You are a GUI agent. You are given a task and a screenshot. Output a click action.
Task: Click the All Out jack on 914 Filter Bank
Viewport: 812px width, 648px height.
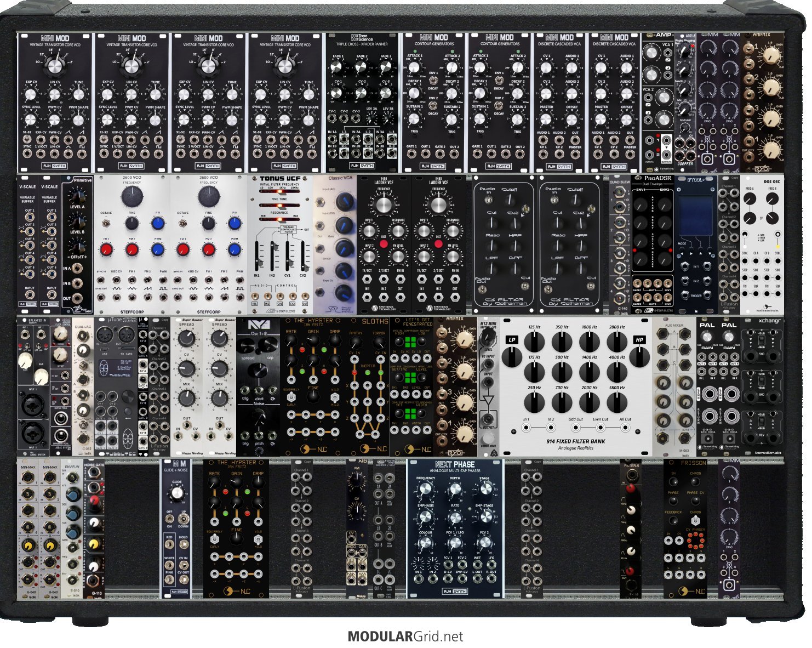pyautogui.click(x=625, y=427)
